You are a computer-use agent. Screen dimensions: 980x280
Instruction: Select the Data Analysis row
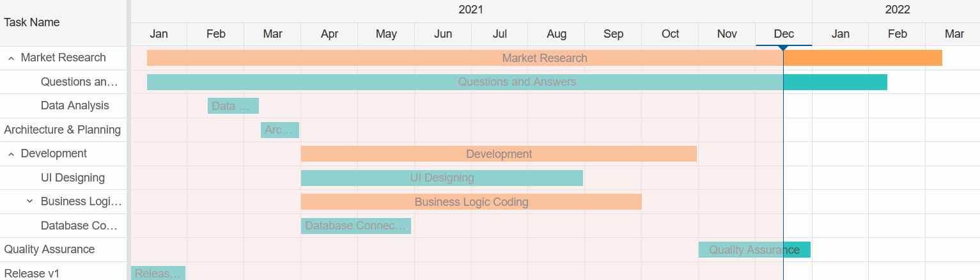[x=75, y=106]
